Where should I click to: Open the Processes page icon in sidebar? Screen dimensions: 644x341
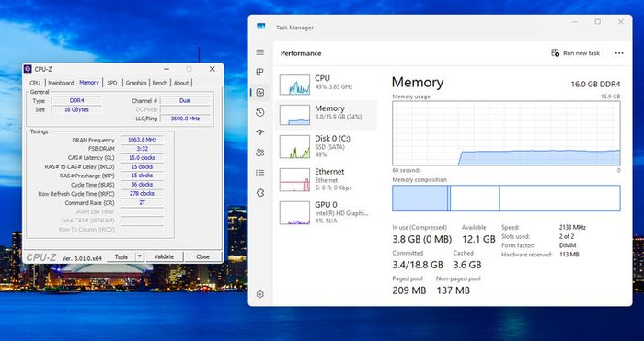(x=260, y=73)
